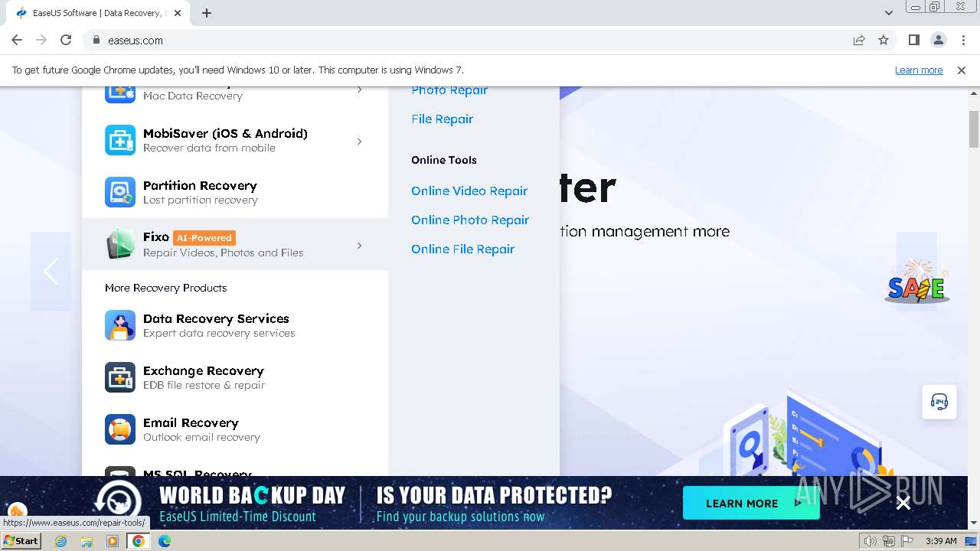Open a new browser tab
Image resolution: width=980 pixels, height=551 pixels.
click(x=207, y=13)
